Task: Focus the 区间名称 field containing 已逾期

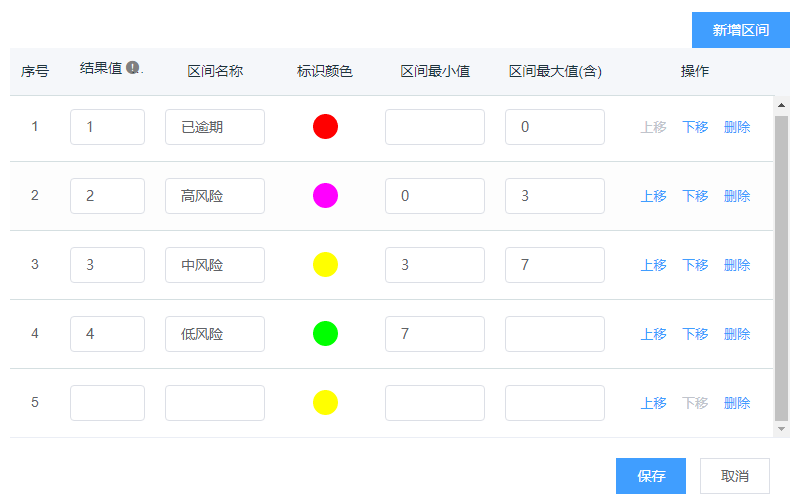Action: (x=215, y=127)
